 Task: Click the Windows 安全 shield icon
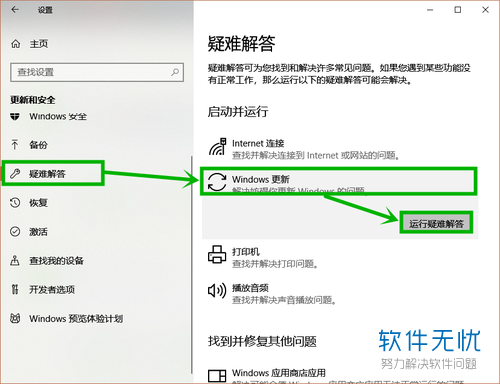[x=15, y=117]
